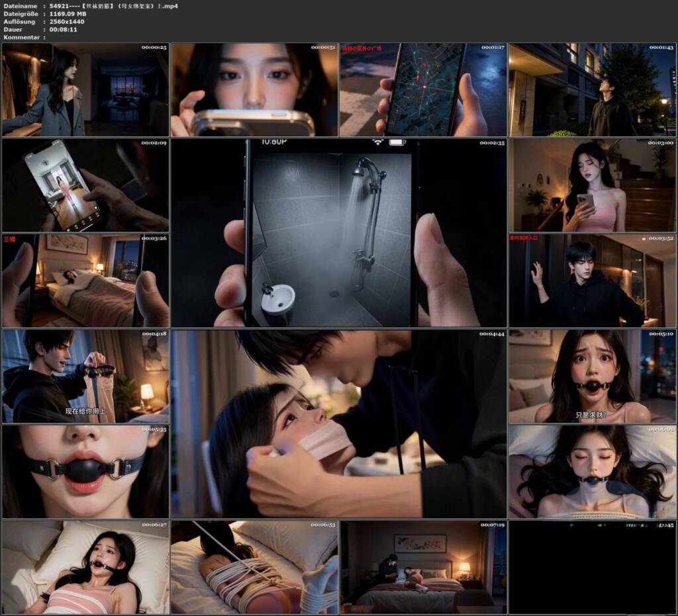The image size is (678, 616).
Task: Open the thumbnail stamped 00:00:25
Action: pos(85,90)
